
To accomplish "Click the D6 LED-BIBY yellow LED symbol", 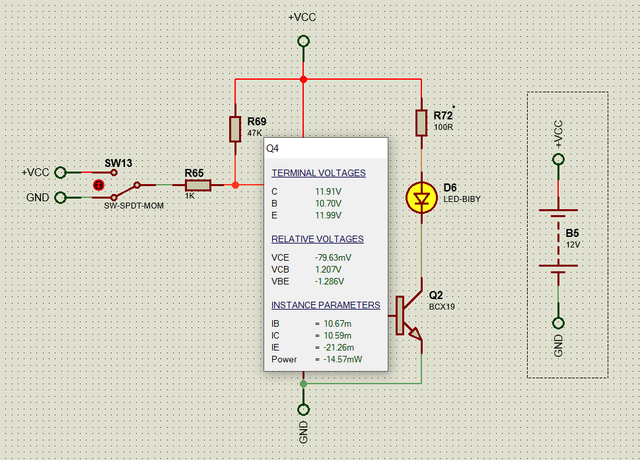I will (421, 198).
